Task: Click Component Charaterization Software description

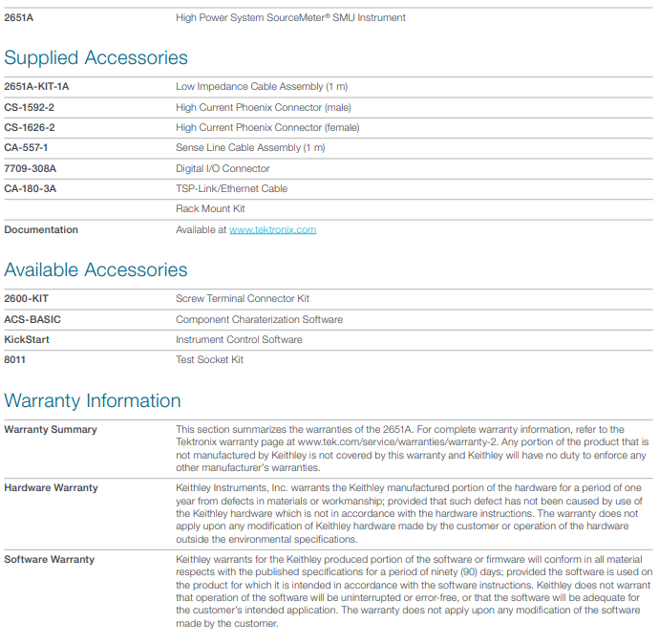Action: pos(259,320)
